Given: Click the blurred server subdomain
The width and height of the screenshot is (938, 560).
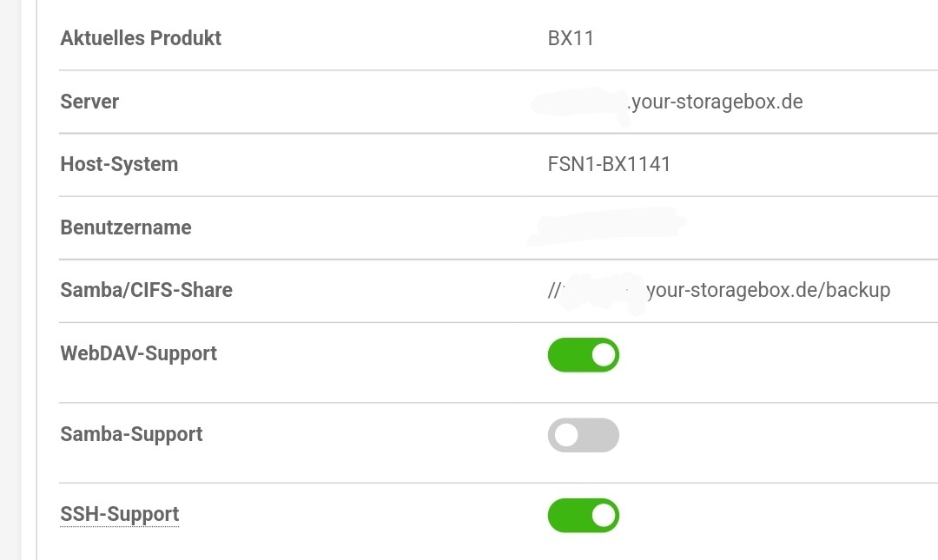Looking at the screenshot, I should [x=579, y=102].
